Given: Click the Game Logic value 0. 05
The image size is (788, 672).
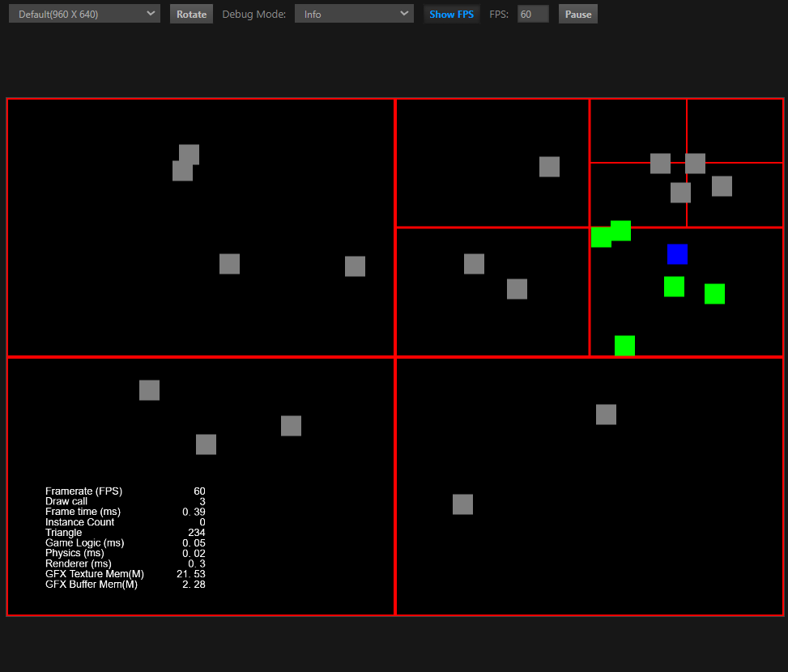Looking at the screenshot, I should [194, 543].
